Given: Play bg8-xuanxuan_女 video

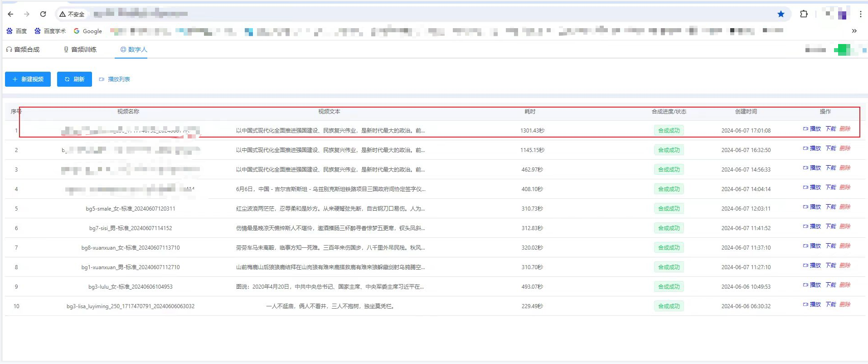Looking at the screenshot, I should point(812,246).
